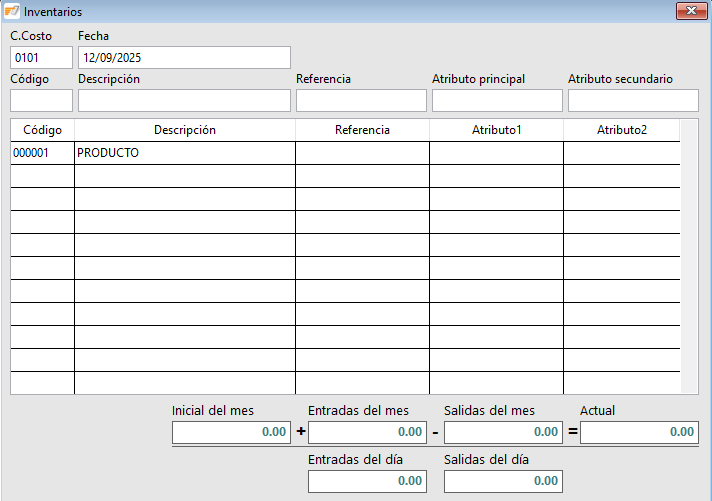Click the Entradas del mes value field

[367, 432]
